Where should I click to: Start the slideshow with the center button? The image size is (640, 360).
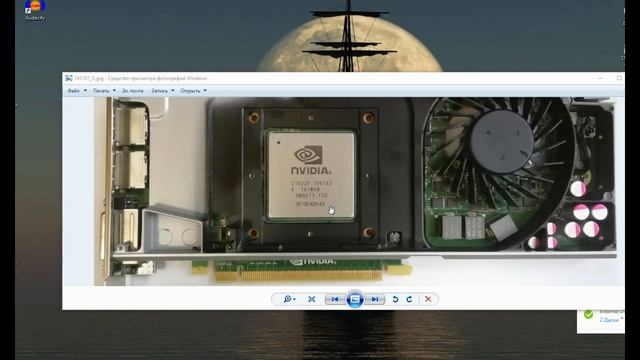point(355,300)
